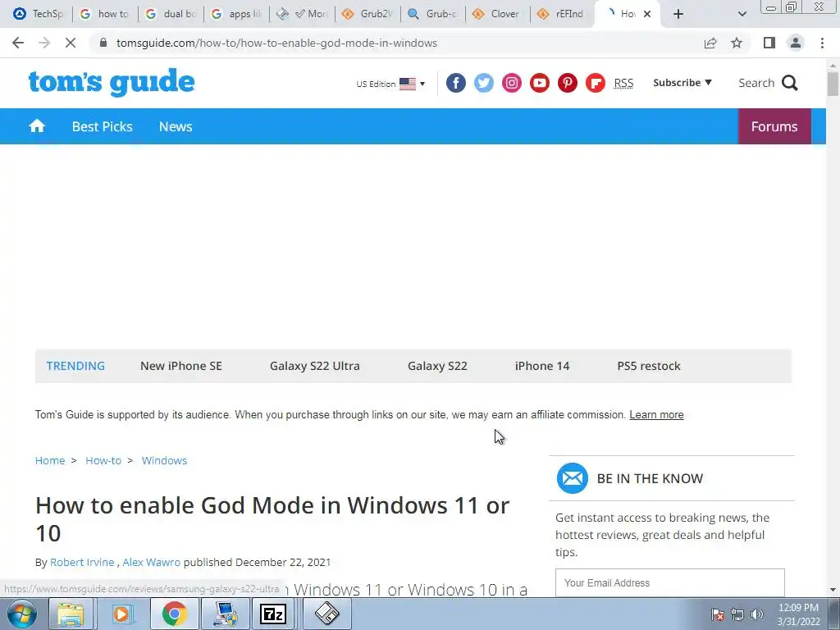Image resolution: width=840 pixels, height=630 pixels.
Task: Share this page icon in address bar
Action: [x=710, y=43]
